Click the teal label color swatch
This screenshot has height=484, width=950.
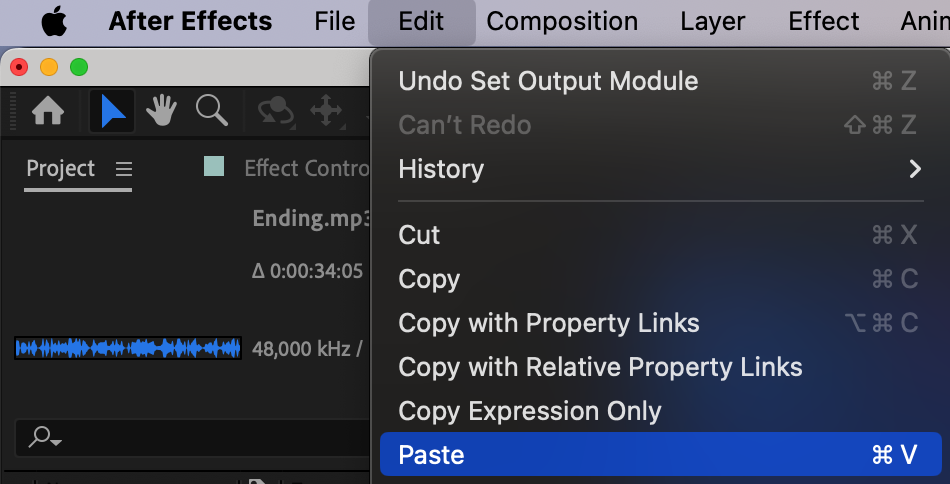(x=214, y=166)
